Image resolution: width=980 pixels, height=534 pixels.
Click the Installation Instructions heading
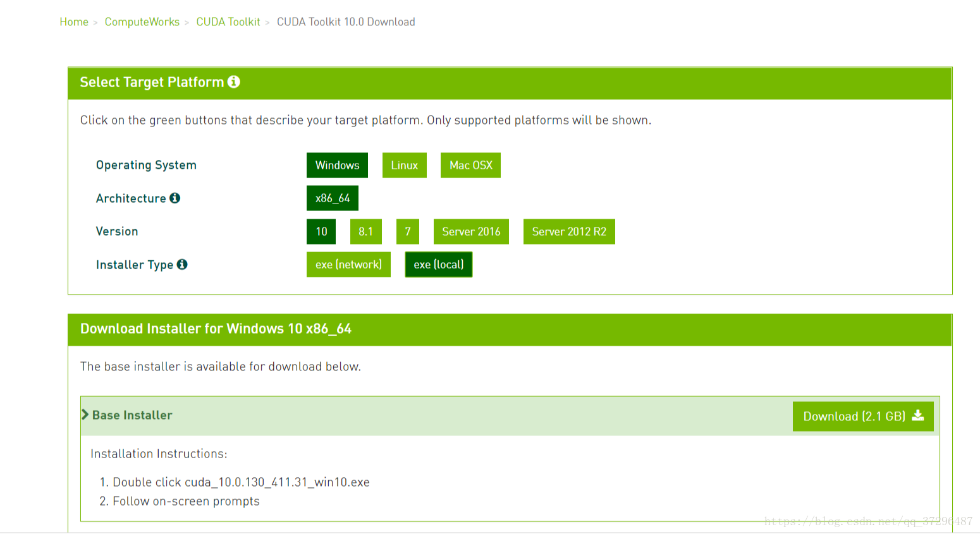click(159, 454)
